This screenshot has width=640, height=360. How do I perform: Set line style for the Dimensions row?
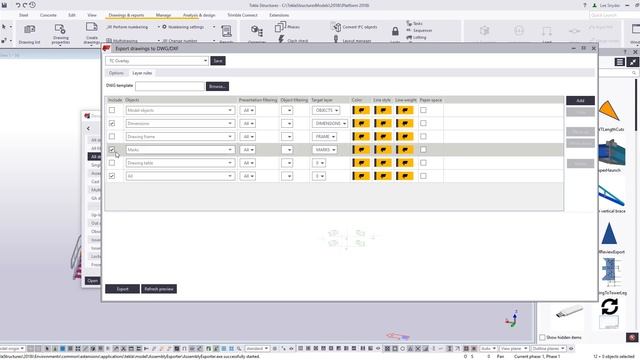tap(383, 123)
